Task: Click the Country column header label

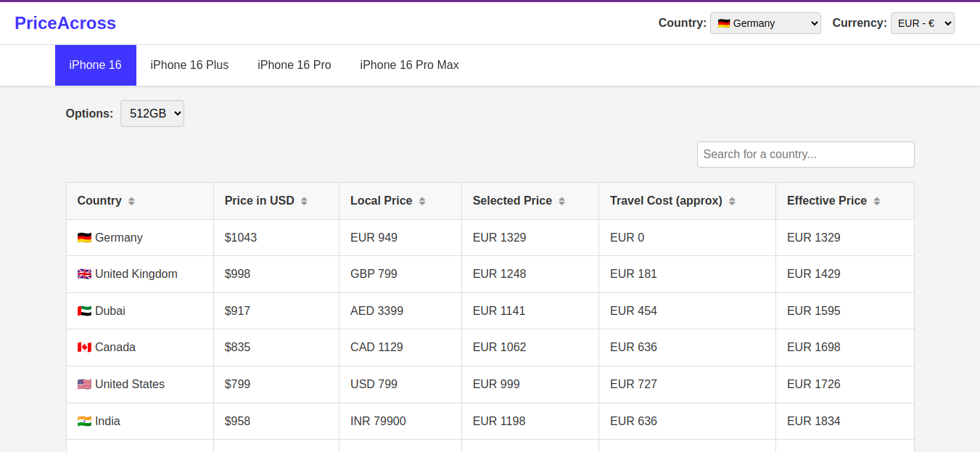Action: [99, 201]
